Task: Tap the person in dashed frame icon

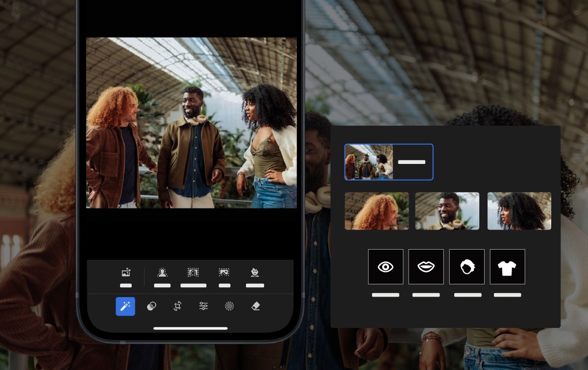Action: click(193, 273)
